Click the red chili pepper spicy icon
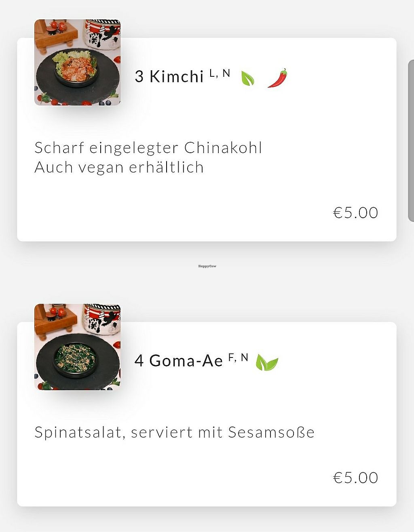The image size is (414, 532). pos(277,78)
